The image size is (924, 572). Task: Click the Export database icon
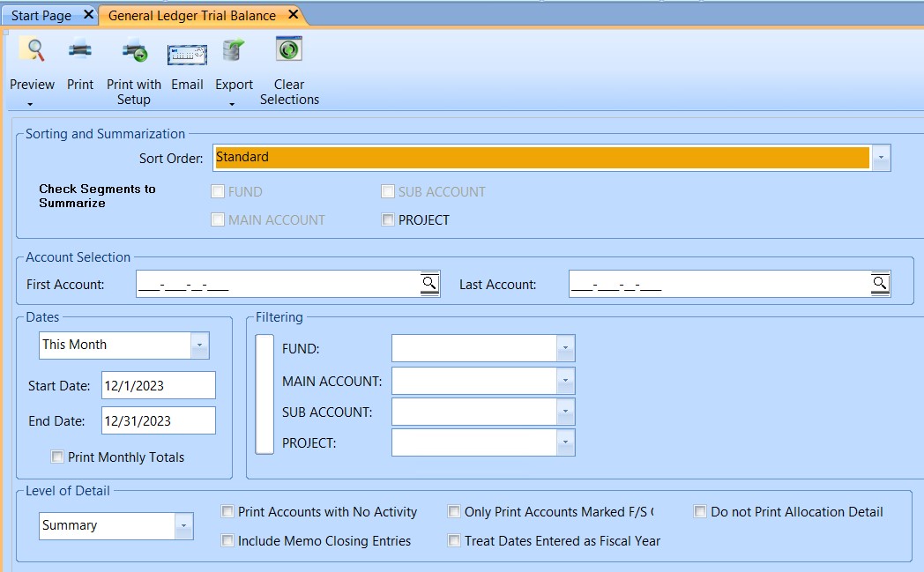point(233,51)
